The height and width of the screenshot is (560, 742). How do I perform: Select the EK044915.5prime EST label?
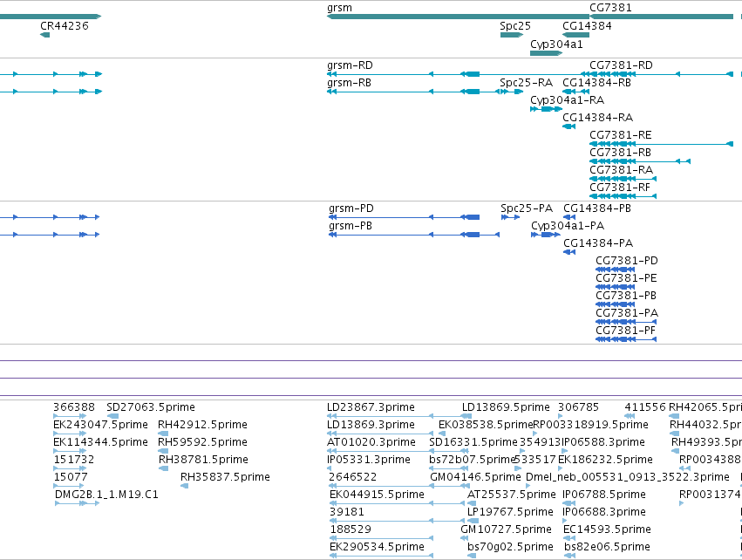pos(378,495)
